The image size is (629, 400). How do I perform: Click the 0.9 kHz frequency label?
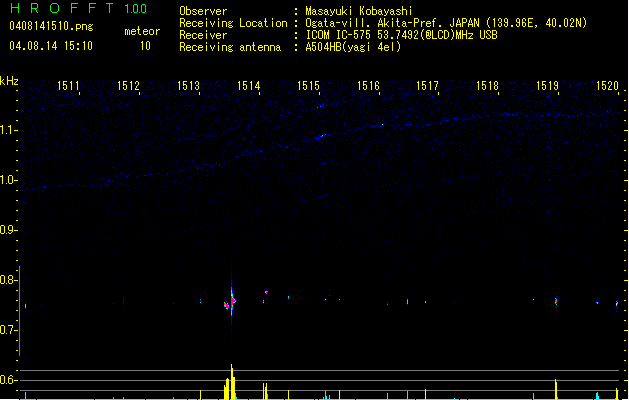(x=9, y=230)
